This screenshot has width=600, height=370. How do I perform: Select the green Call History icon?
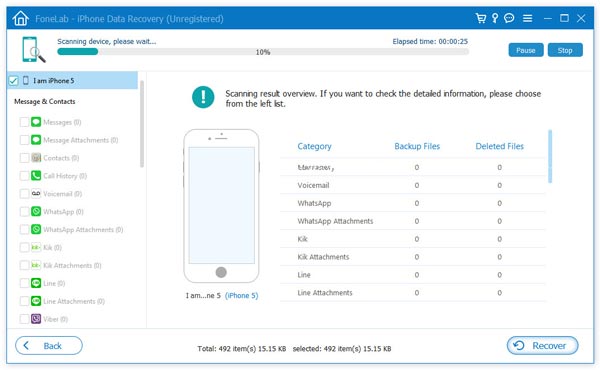[36, 176]
